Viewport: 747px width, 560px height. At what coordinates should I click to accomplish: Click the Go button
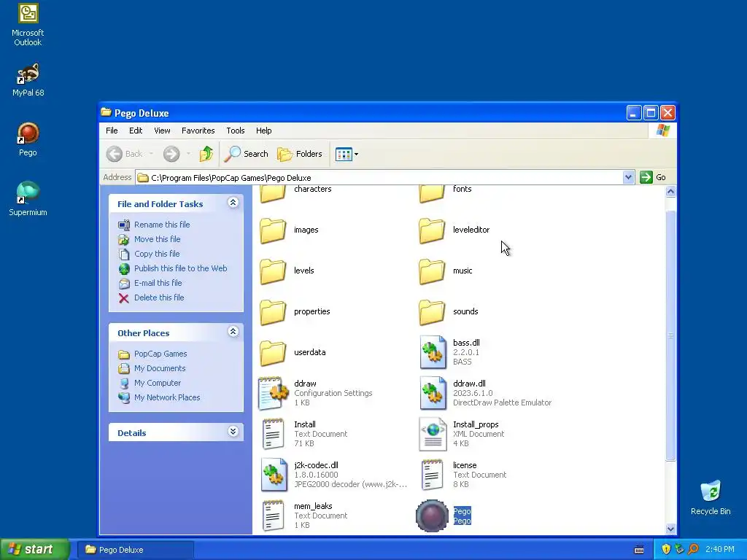(653, 177)
